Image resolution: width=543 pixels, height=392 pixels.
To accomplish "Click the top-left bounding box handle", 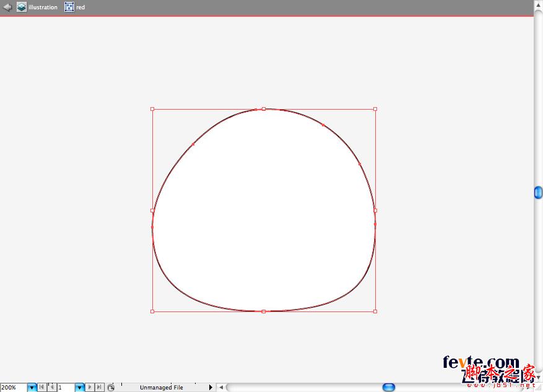I will 152,109.
